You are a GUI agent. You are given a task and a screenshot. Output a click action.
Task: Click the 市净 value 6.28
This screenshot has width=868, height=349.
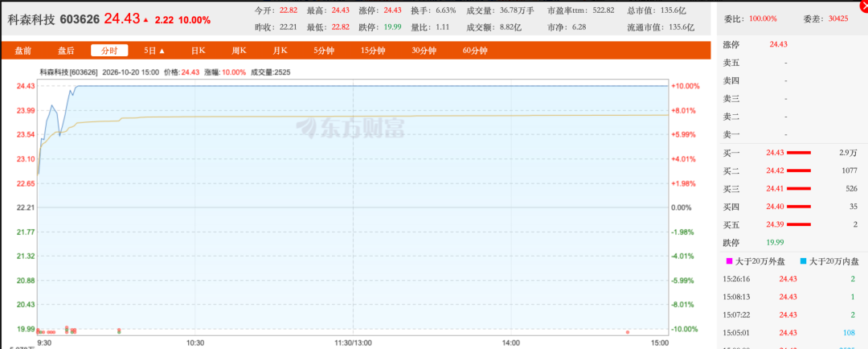coord(579,27)
